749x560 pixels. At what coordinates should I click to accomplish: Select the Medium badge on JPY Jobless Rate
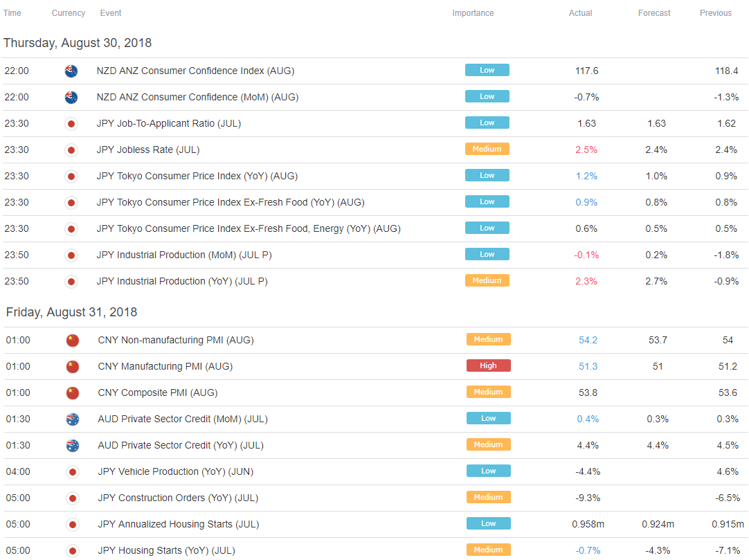(x=487, y=148)
